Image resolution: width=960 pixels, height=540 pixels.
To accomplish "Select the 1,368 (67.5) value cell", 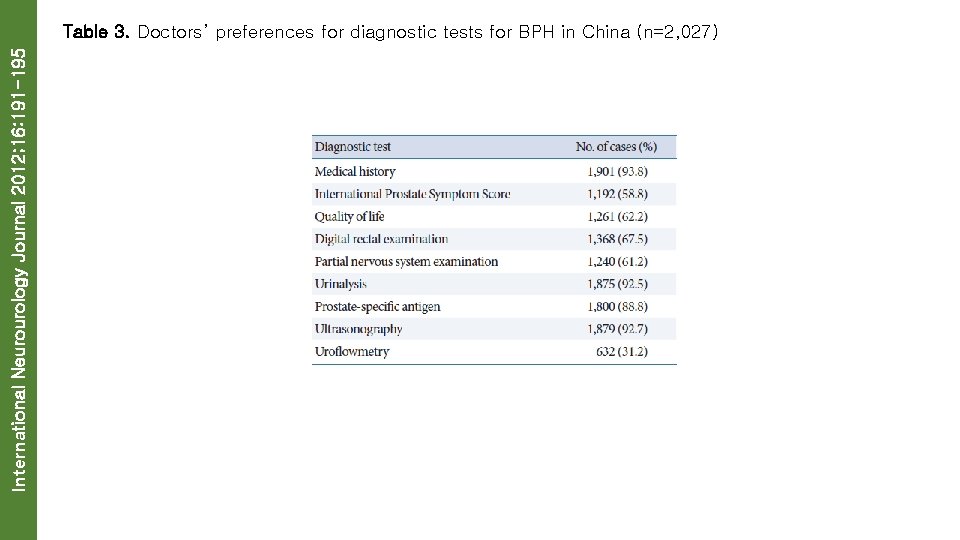I will 618,239.
